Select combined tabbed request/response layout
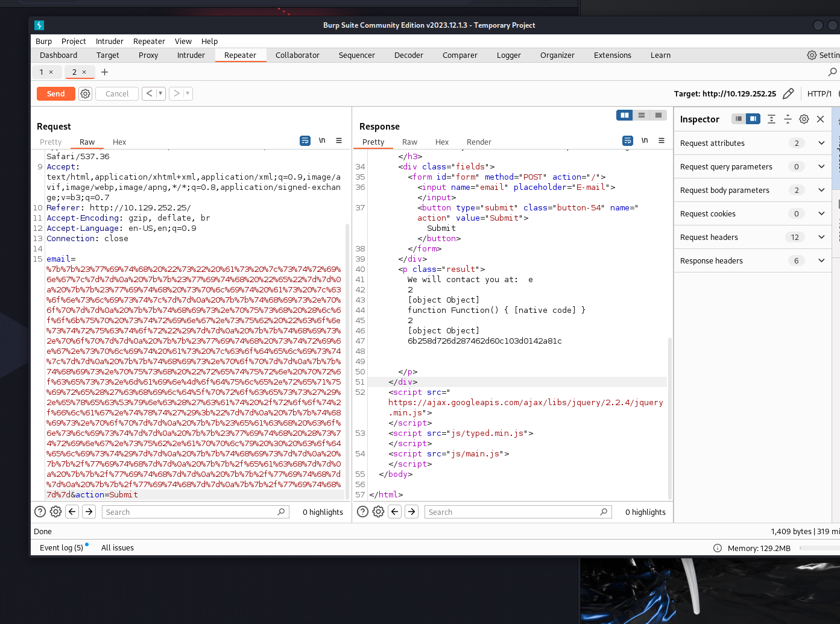The height and width of the screenshot is (624, 840). point(658,115)
